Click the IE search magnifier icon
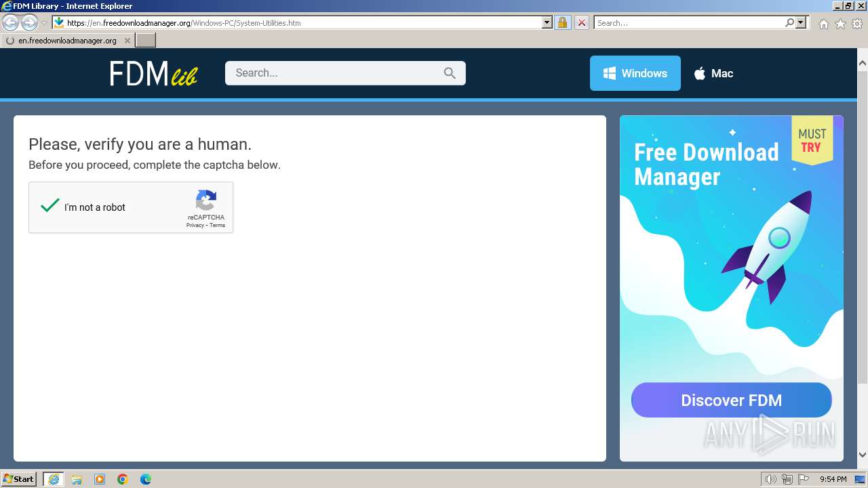The height and width of the screenshot is (488, 868). [789, 22]
